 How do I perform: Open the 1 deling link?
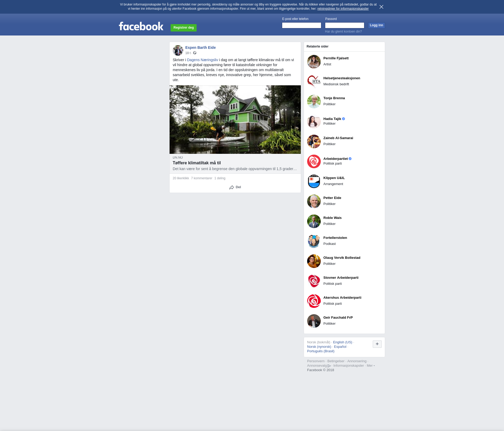click(220, 178)
